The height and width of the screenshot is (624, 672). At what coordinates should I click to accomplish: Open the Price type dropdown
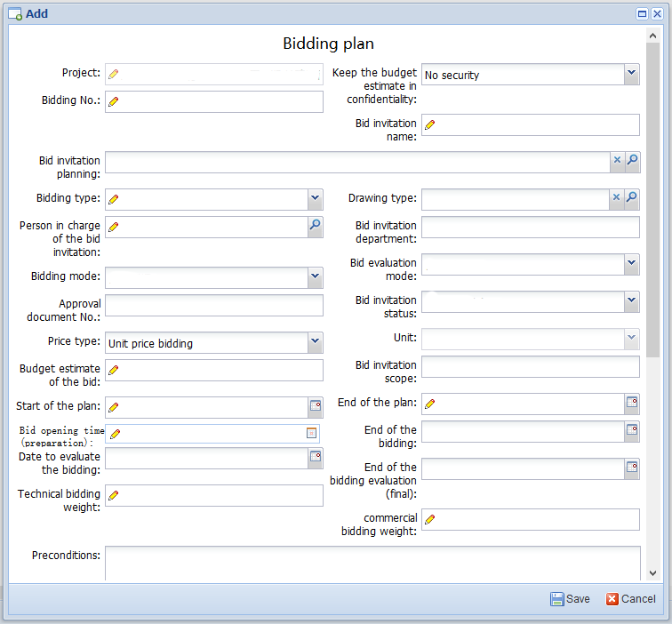tap(315, 342)
